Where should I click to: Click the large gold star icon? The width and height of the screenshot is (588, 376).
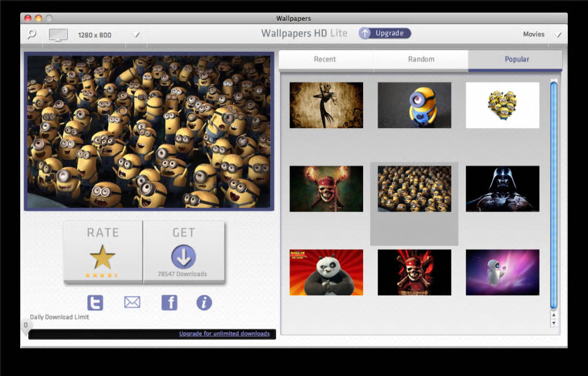tap(103, 257)
